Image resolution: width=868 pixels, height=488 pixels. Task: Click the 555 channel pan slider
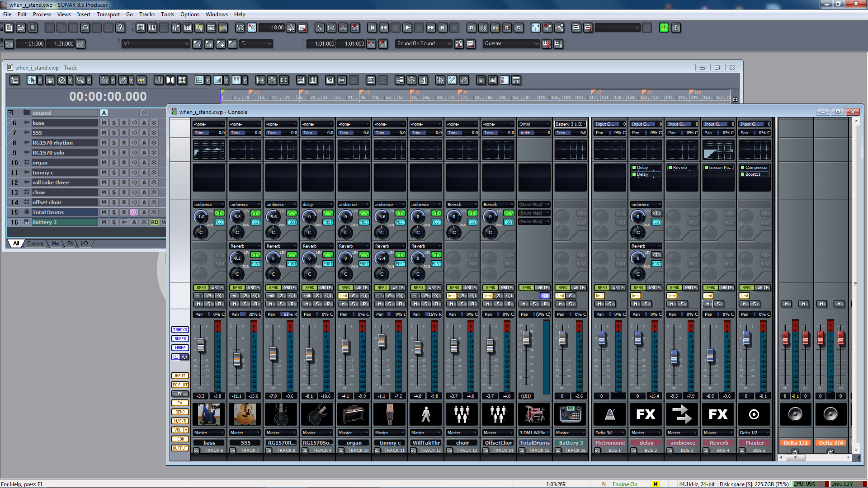245,314
